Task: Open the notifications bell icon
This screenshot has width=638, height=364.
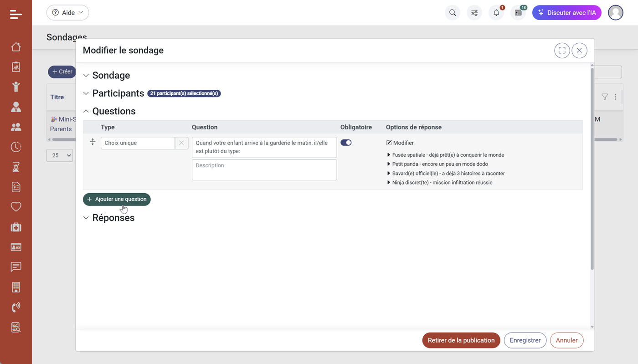Action: 496,13
